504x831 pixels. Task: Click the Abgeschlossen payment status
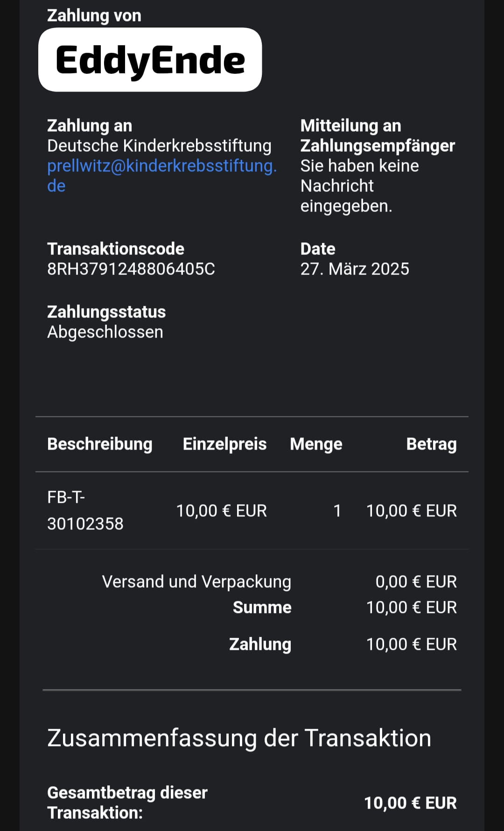pyautogui.click(x=105, y=332)
